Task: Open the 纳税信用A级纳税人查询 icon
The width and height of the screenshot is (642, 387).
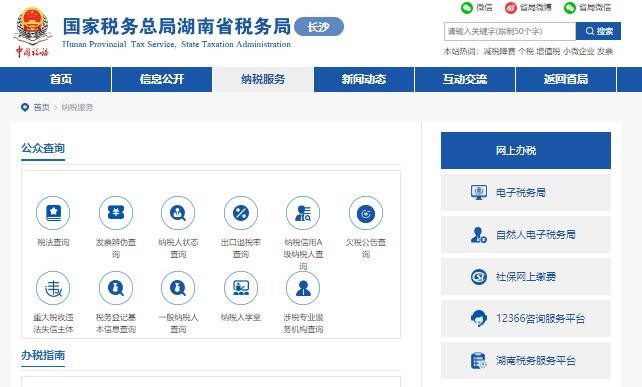Action: point(303,213)
